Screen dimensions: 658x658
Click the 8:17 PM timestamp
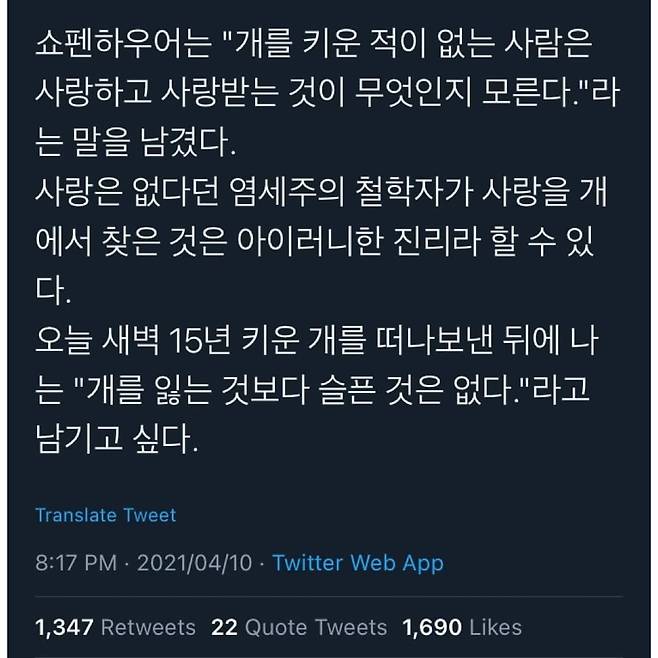pyautogui.click(x=74, y=563)
